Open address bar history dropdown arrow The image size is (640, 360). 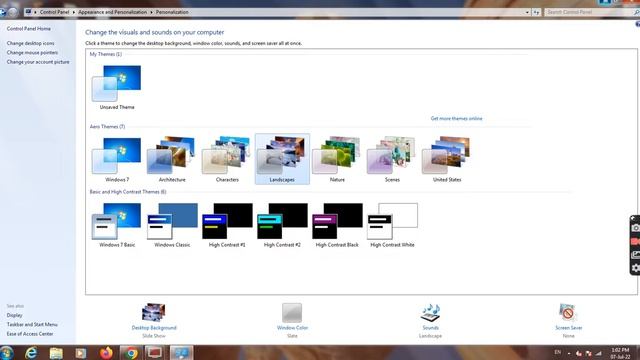pos(527,12)
